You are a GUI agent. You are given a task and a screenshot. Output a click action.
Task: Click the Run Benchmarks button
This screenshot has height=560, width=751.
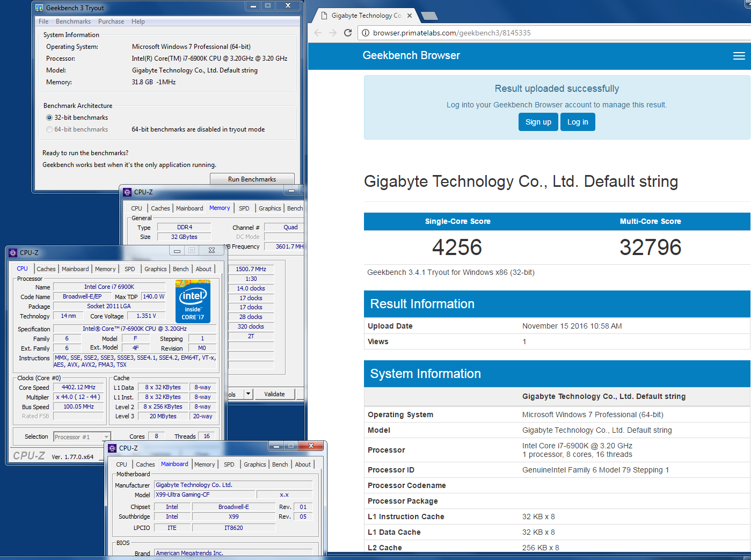tap(252, 179)
